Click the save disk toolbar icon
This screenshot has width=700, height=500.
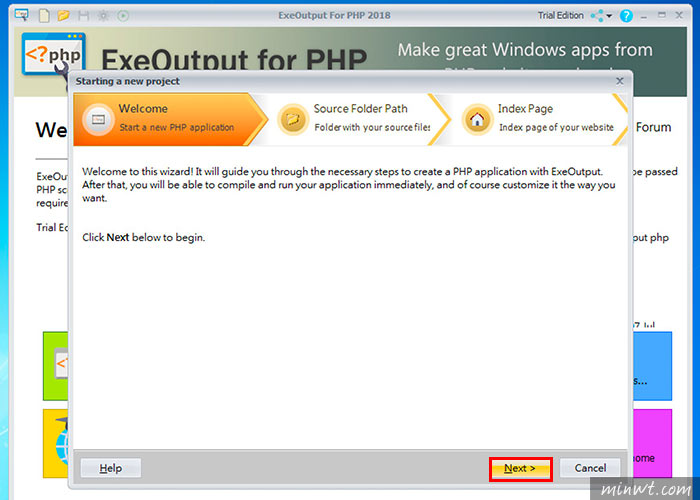coord(83,16)
